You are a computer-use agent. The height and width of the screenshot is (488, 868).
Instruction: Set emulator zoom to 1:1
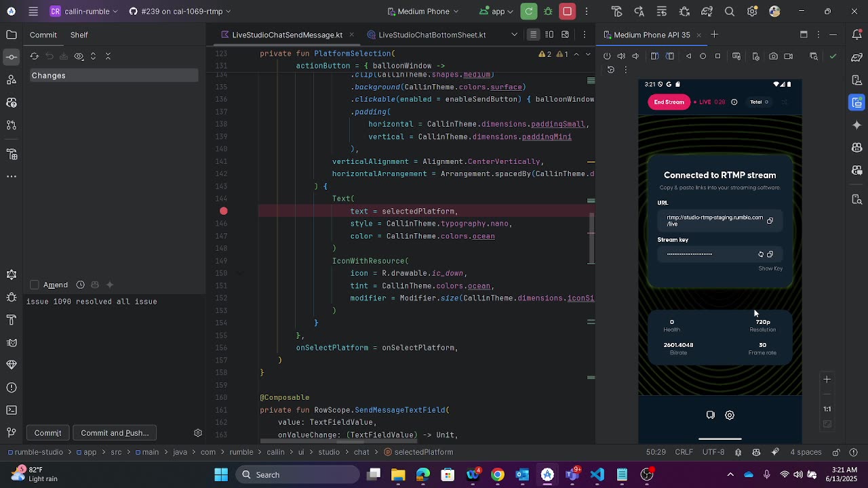[827, 409]
